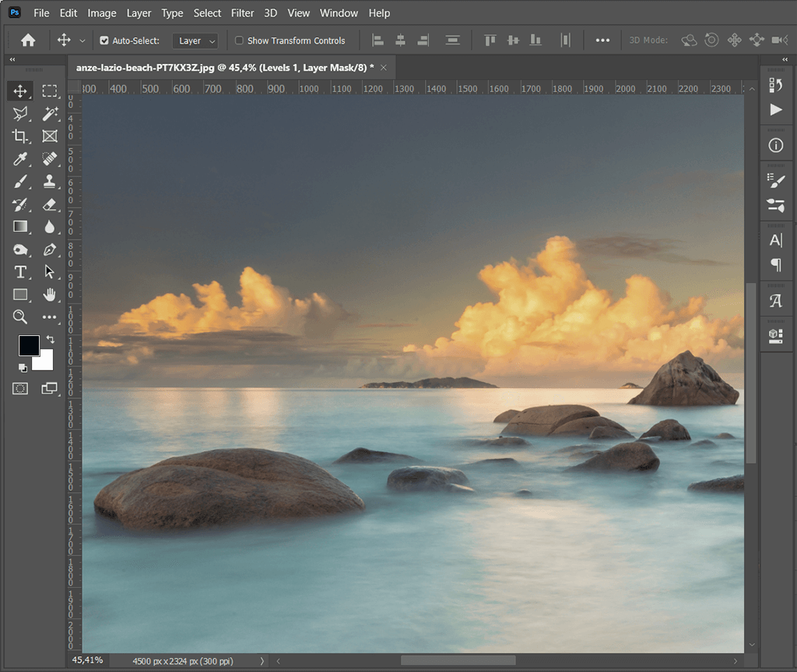
Task: Open the Window menu
Action: click(339, 13)
